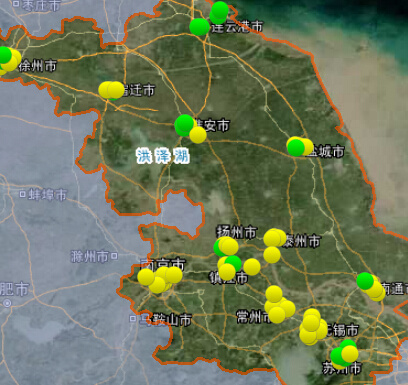Click the circle city icon below 合肥市
The image size is (408, 385).
[7, 303]
